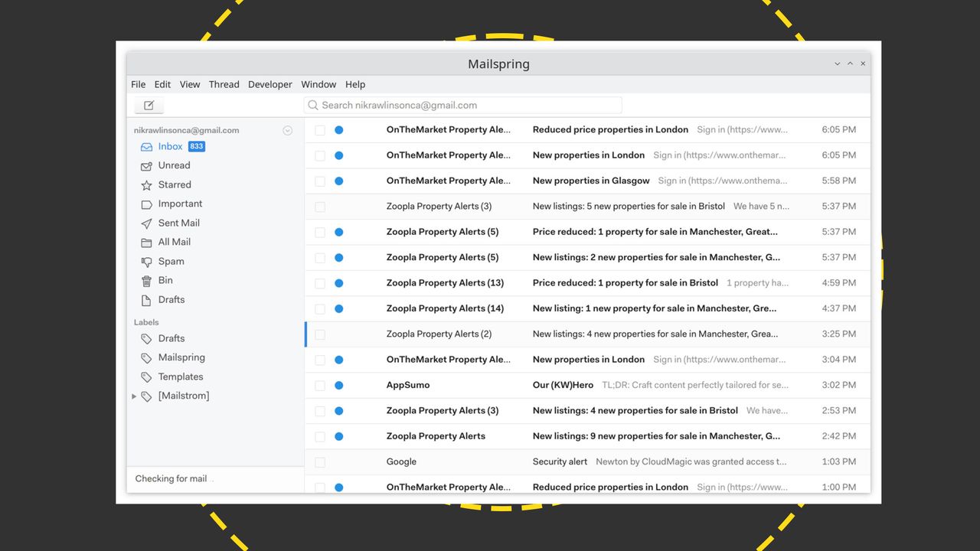Open the window options chevron in the titlebar
Image resolution: width=980 pixels, height=551 pixels.
tap(837, 64)
